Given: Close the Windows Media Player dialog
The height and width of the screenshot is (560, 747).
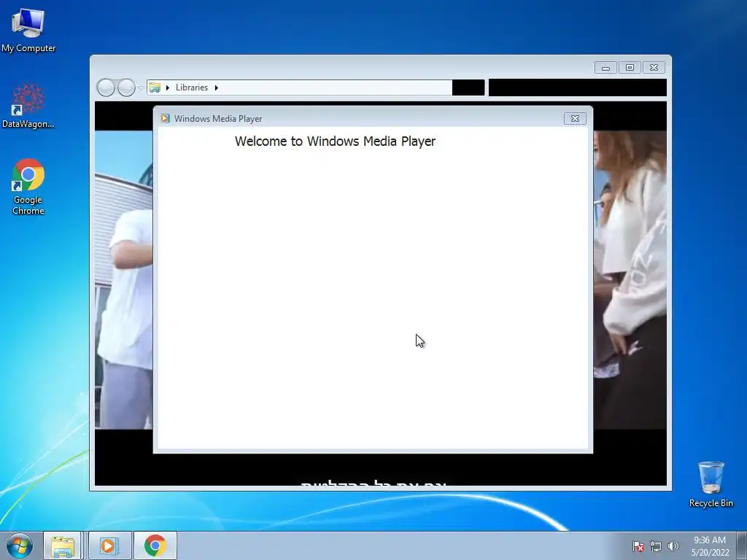Looking at the screenshot, I should pos(575,119).
